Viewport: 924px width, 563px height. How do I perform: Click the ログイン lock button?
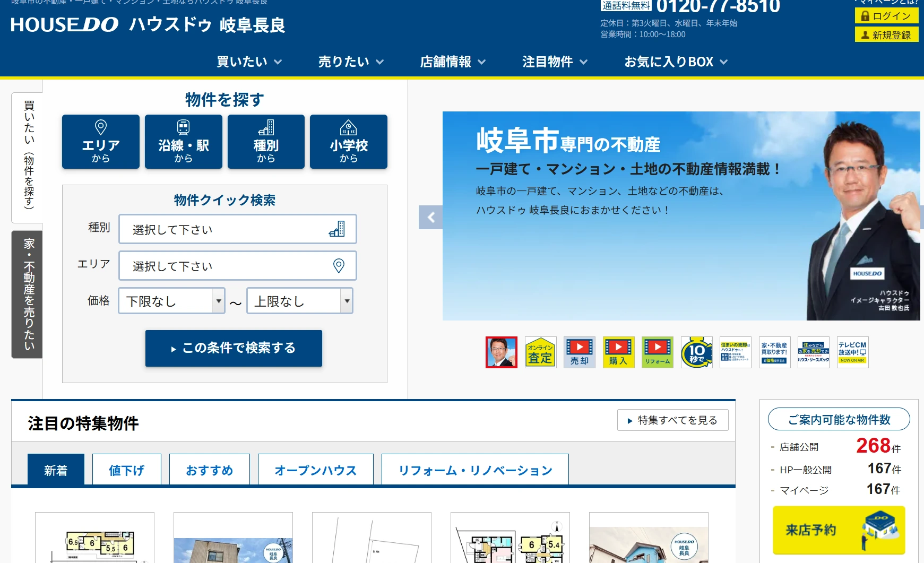pos(886,16)
